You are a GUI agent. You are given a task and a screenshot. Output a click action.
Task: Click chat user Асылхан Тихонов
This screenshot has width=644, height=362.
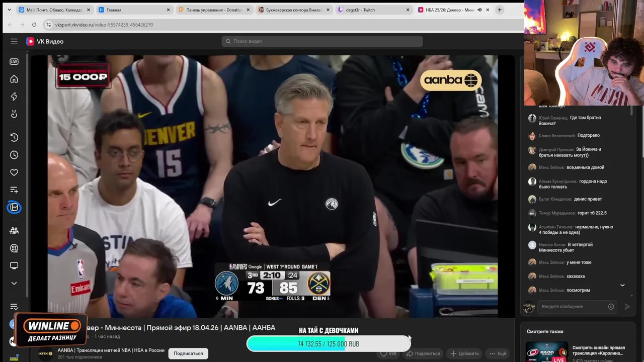coord(556,227)
